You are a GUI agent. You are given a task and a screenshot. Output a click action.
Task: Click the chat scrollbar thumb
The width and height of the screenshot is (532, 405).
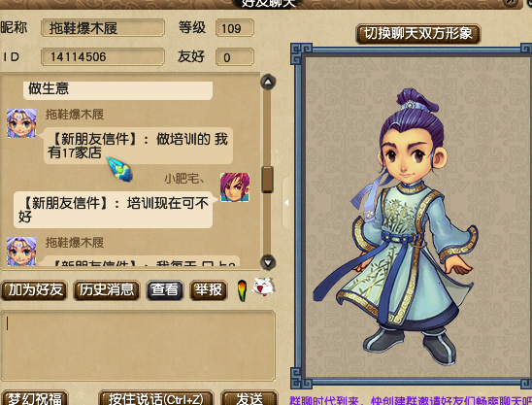[x=267, y=180]
